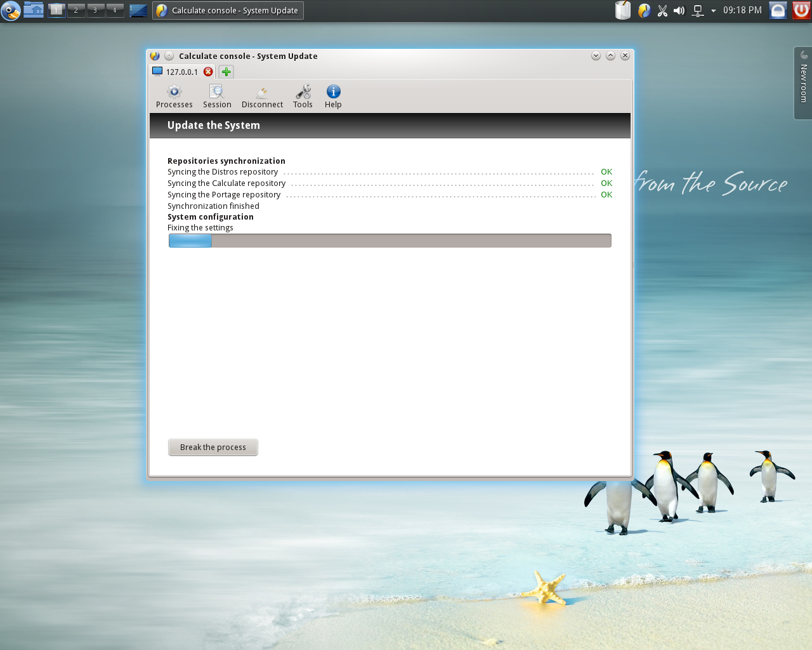Switch to virtual desktop 4
Image resolution: width=812 pixels, height=650 pixels.
[115, 10]
